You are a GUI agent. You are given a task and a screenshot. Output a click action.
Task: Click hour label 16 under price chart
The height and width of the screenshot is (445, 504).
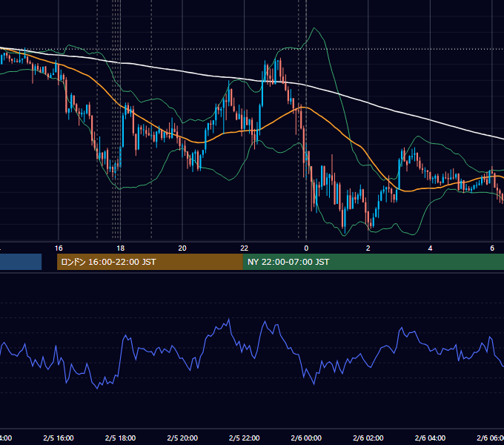click(59, 248)
